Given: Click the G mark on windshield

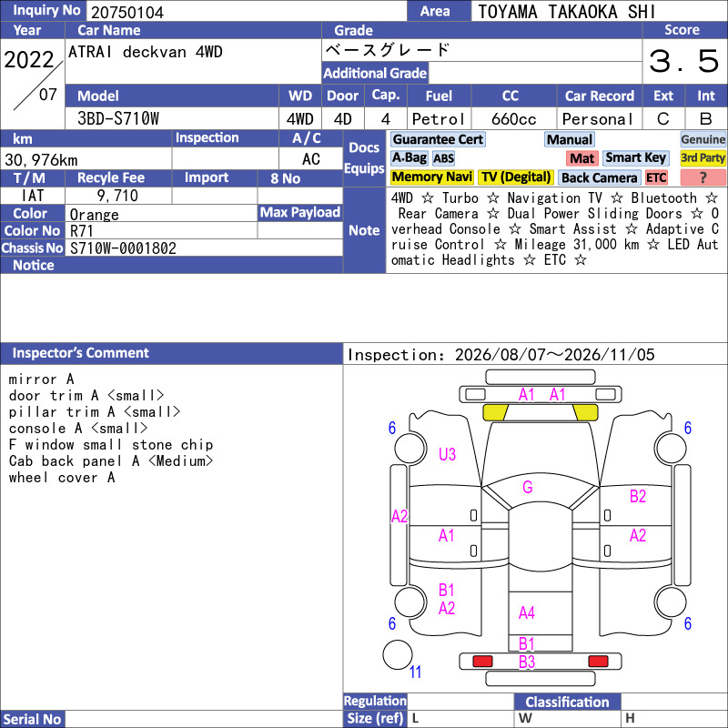Looking at the screenshot, I should pyautogui.click(x=528, y=487).
